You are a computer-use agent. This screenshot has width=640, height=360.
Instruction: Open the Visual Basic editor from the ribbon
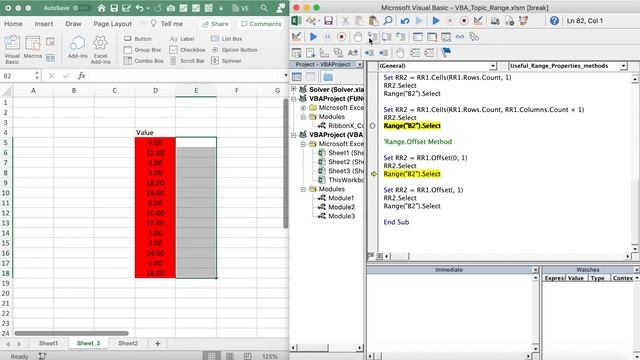(12, 49)
